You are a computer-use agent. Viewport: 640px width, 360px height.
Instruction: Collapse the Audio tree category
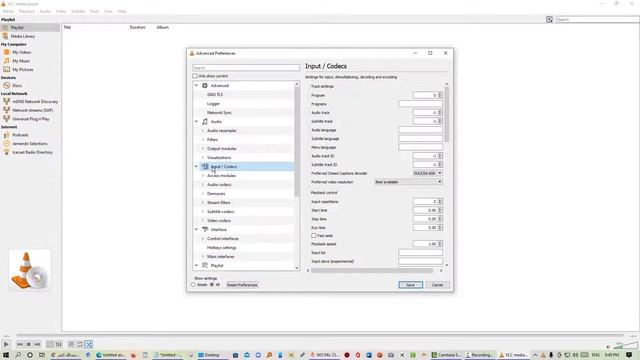(196, 122)
